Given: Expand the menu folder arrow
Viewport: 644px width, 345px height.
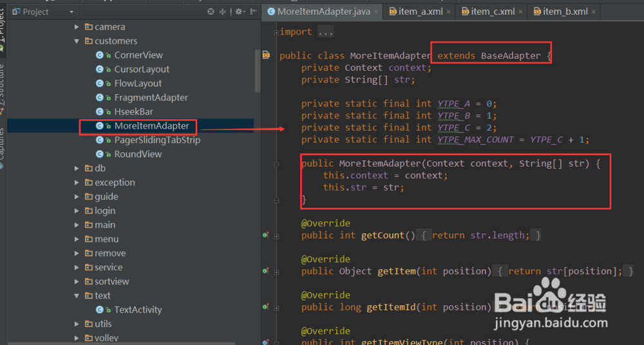Looking at the screenshot, I should (x=77, y=239).
